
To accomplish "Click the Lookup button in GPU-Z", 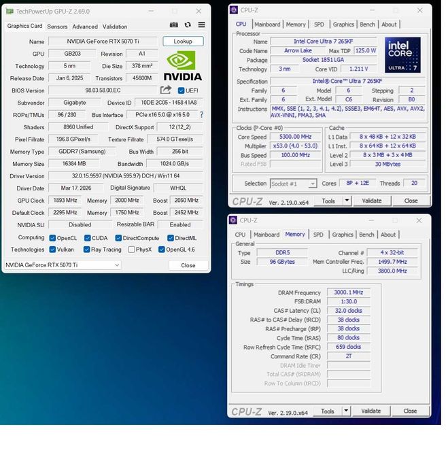I will [183, 41].
